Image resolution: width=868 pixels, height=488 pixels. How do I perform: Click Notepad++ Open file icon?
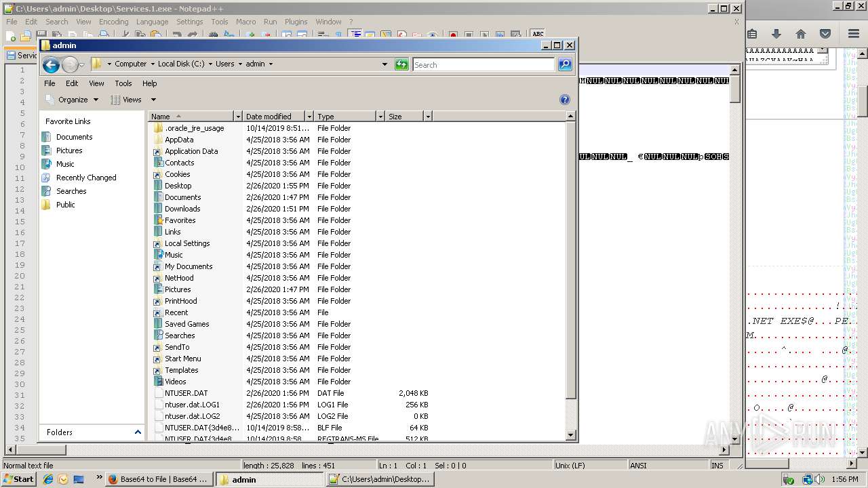point(26,36)
